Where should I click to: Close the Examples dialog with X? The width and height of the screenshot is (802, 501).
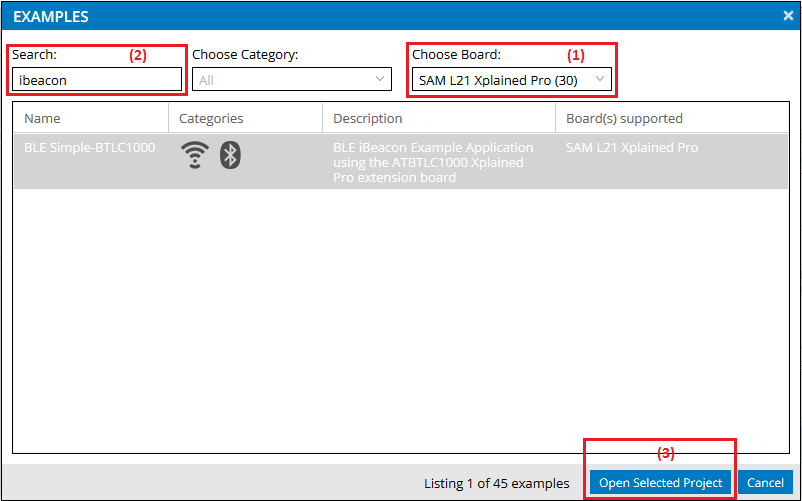(x=788, y=16)
